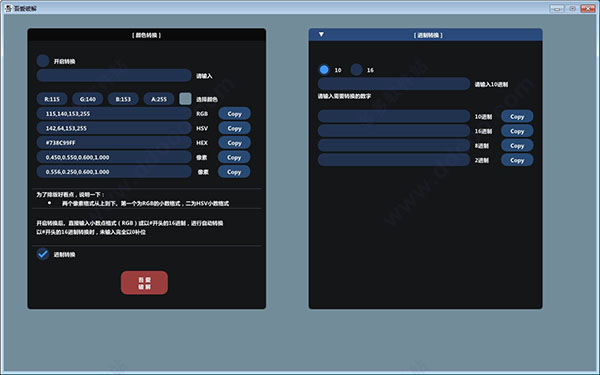Click the G:140 value pill

(x=88, y=99)
